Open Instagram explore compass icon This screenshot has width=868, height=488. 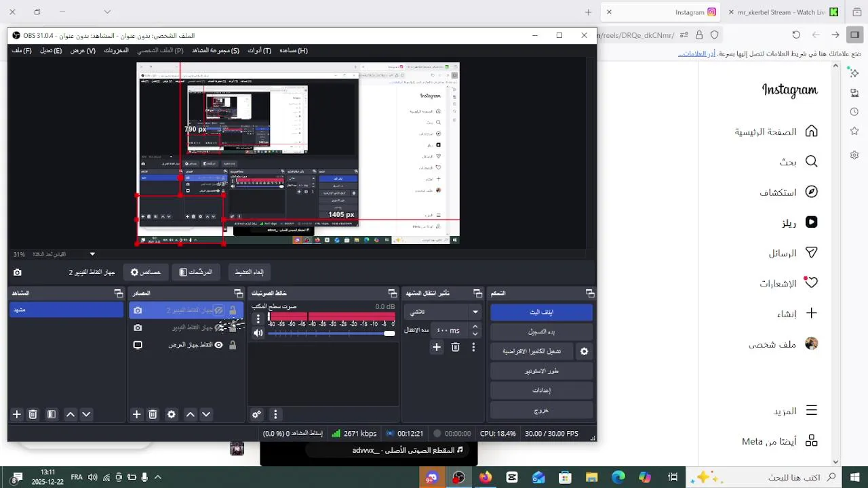tap(811, 192)
